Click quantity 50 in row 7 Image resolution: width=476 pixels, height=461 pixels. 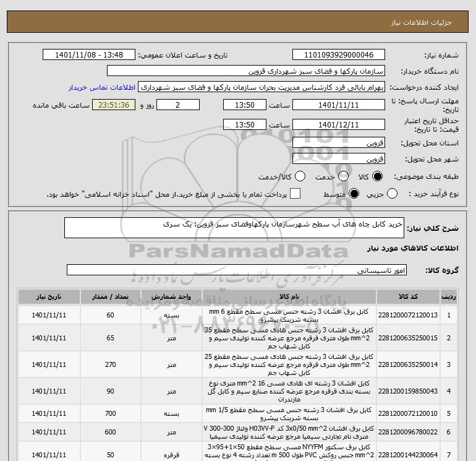[110, 455]
